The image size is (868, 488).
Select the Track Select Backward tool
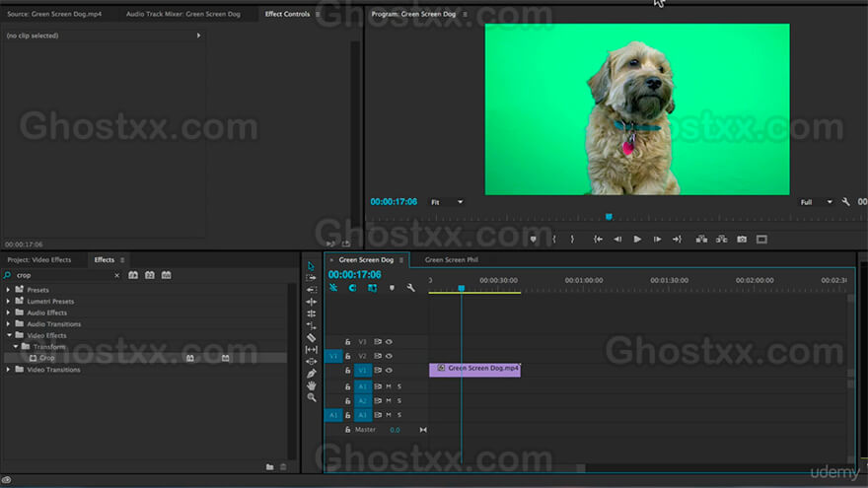[x=311, y=290]
